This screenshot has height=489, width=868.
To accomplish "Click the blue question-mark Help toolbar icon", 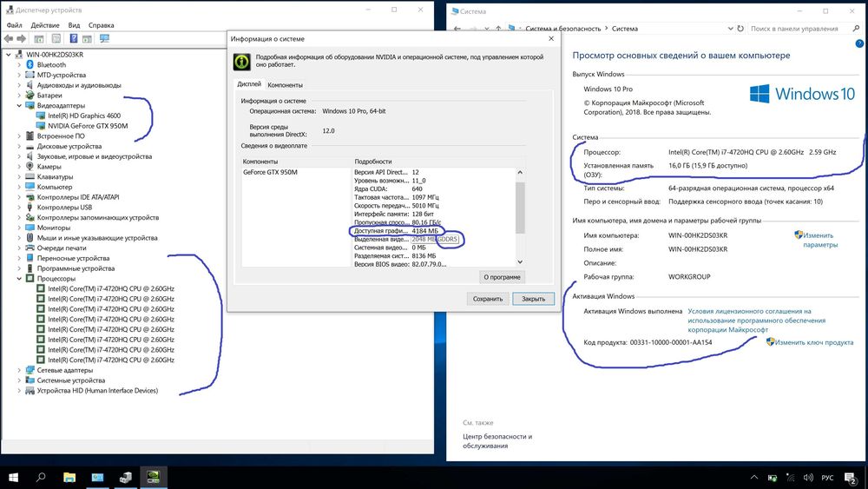I will [x=73, y=39].
